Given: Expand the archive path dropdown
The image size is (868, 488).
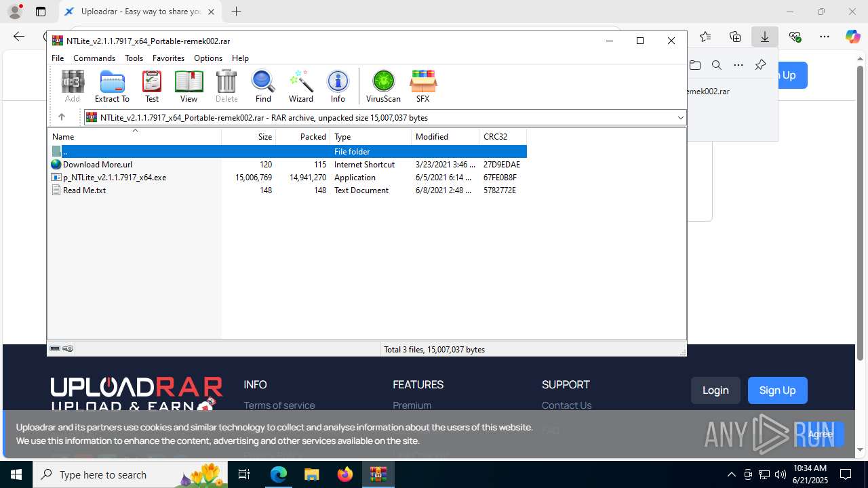Looking at the screenshot, I should (x=680, y=118).
